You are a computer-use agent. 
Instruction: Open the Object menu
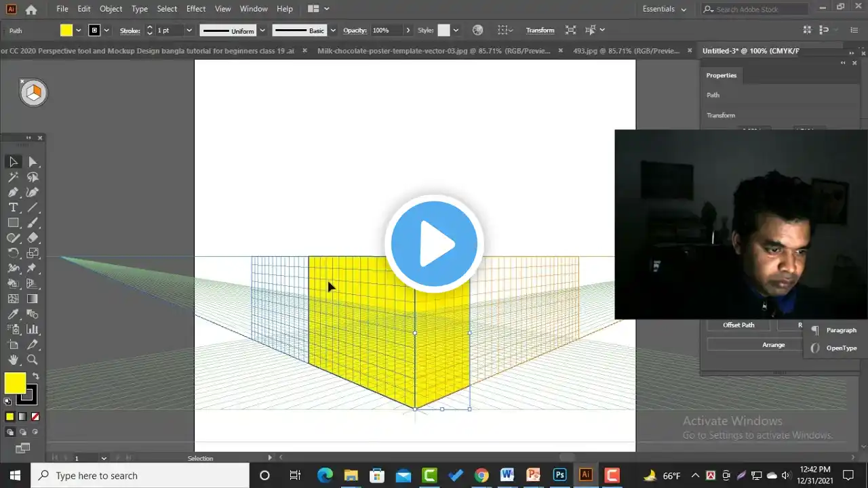pos(111,9)
